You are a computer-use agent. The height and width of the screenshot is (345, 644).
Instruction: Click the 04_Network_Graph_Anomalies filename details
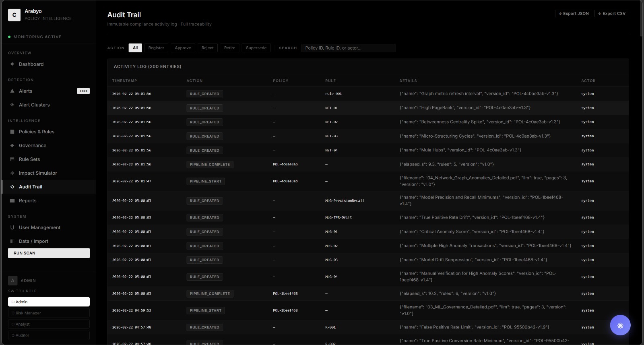tap(483, 181)
